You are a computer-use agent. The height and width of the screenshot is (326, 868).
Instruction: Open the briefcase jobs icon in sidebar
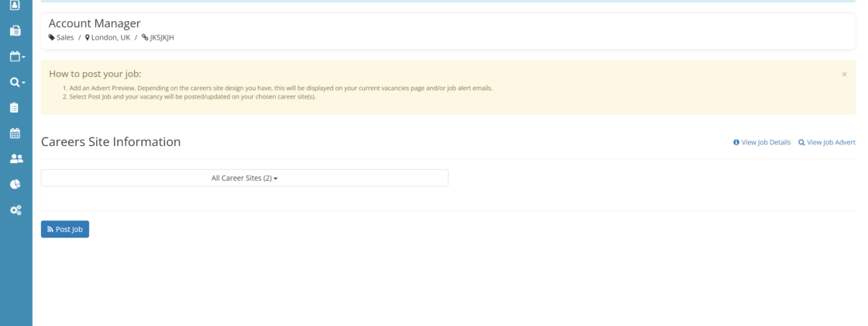15,31
